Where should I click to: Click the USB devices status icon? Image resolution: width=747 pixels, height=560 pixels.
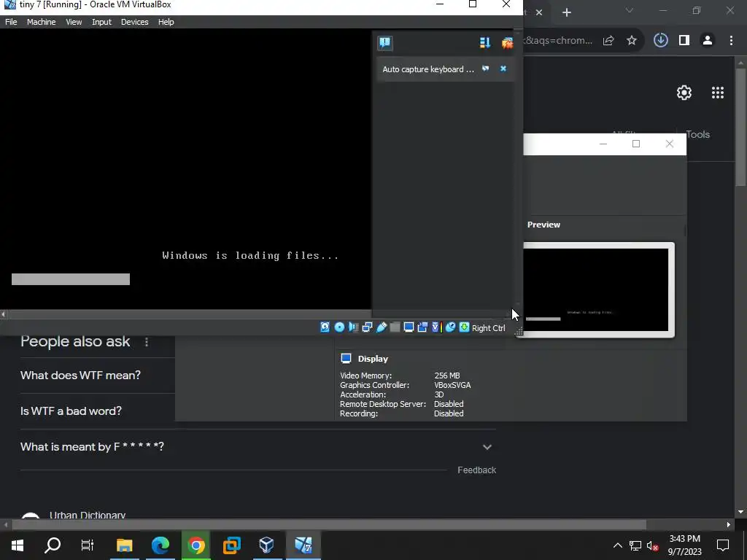[381, 327]
